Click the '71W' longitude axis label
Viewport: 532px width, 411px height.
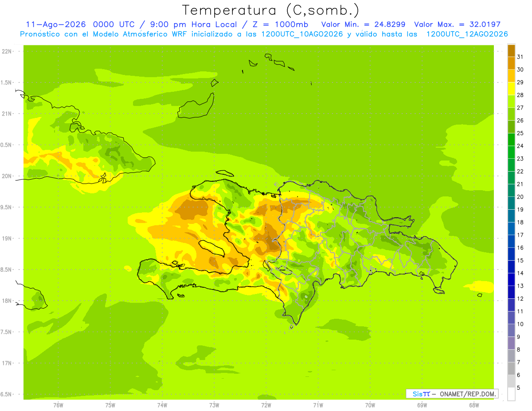pyautogui.click(x=318, y=405)
